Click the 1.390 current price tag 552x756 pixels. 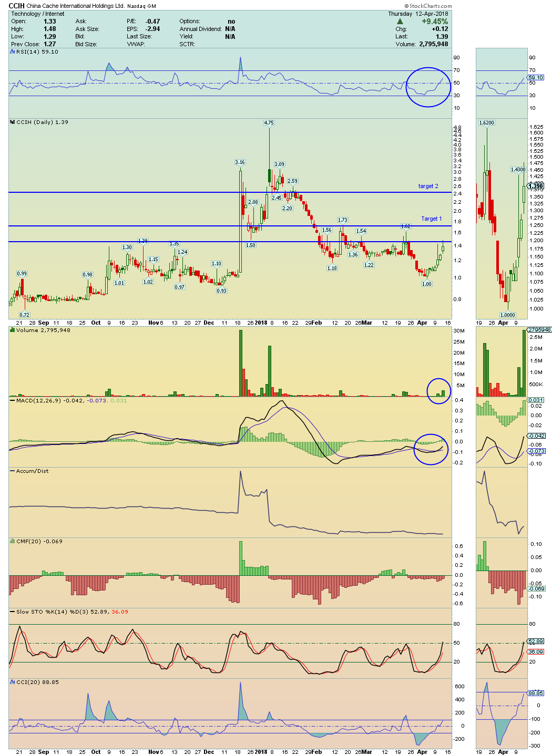536,186
